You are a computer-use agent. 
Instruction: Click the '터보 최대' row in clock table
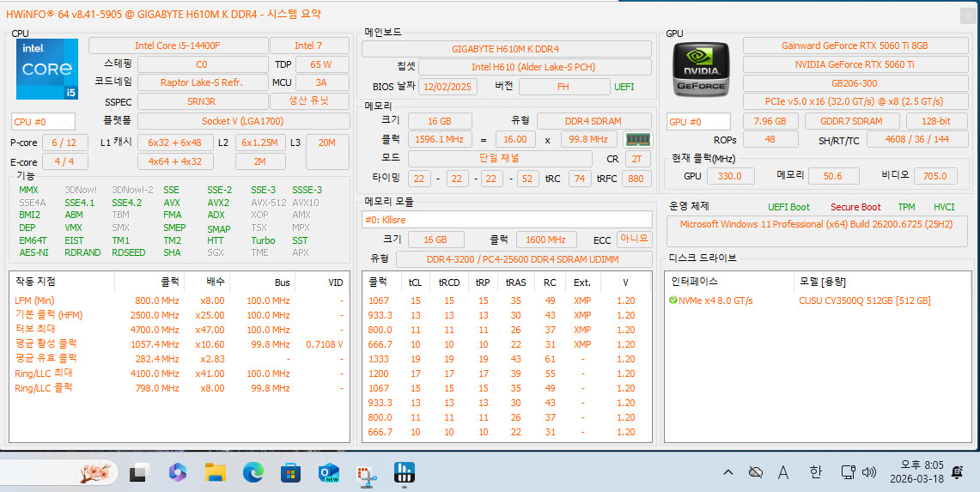click(179, 330)
